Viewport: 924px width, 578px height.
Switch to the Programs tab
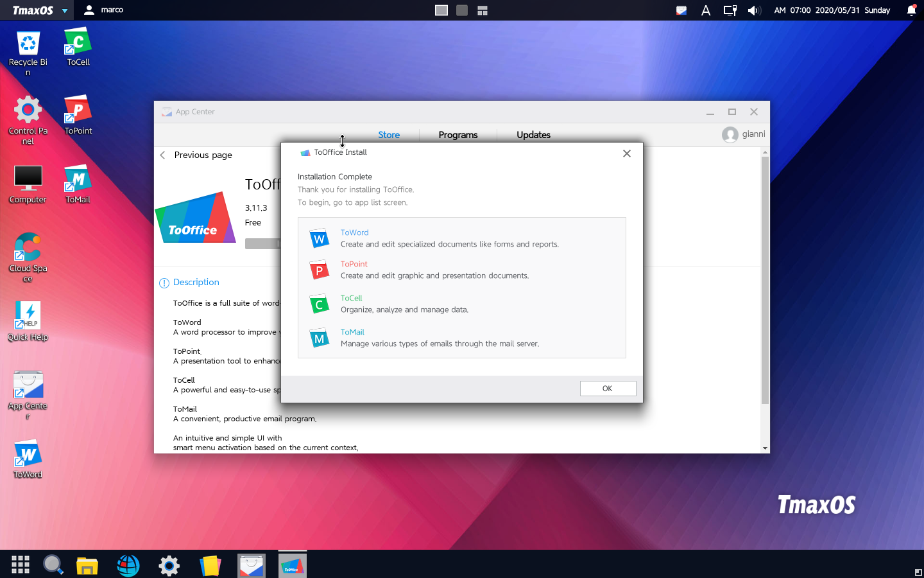tap(458, 135)
